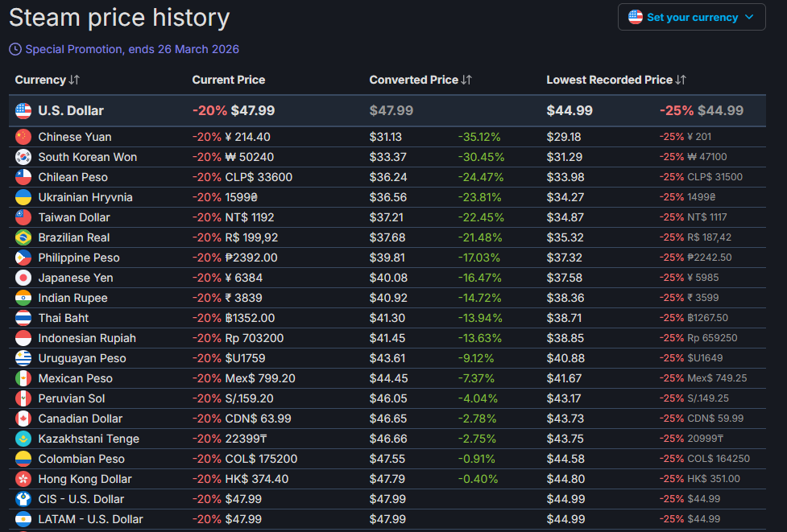Click the HK$ 351.00 lowest price
Image resolution: width=787 pixels, height=532 pixels.
point(714,479)
